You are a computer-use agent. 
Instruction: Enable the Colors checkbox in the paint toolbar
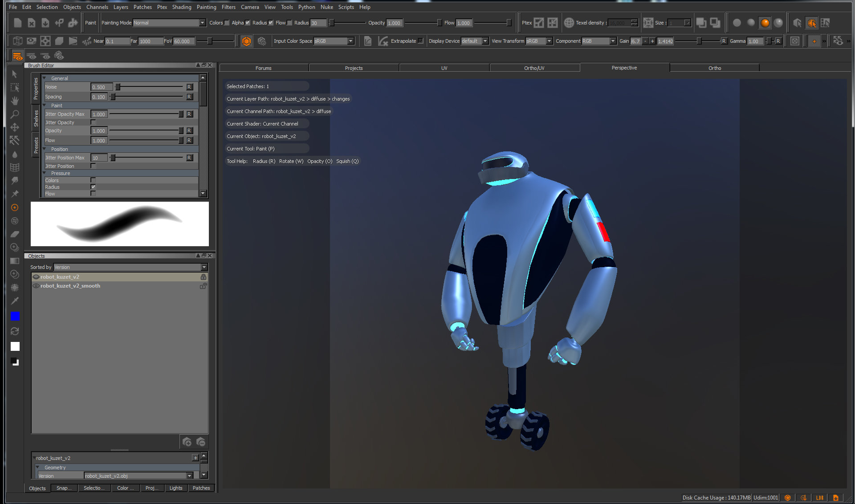[x=227, y=22]
